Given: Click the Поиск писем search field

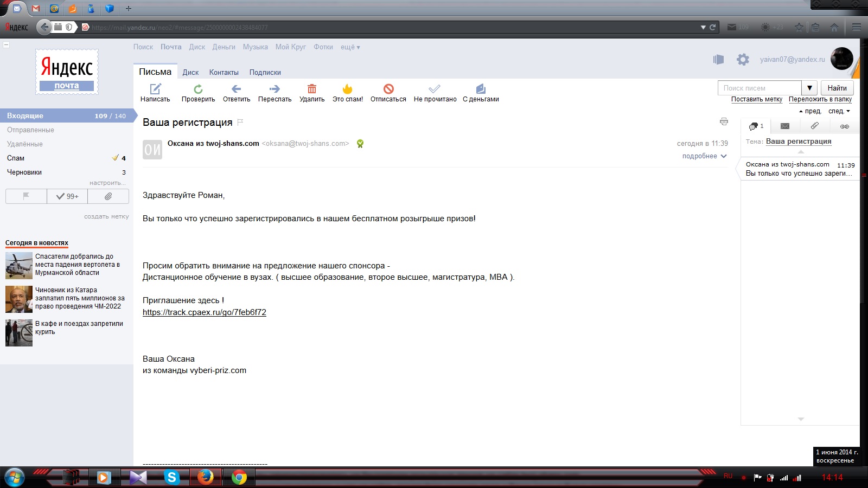Looking at the screenshot, I should click(x=759, y=88).
